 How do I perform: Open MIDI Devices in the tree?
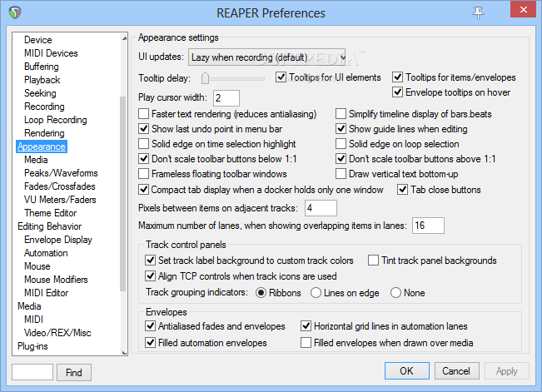[x=51, y=53]
